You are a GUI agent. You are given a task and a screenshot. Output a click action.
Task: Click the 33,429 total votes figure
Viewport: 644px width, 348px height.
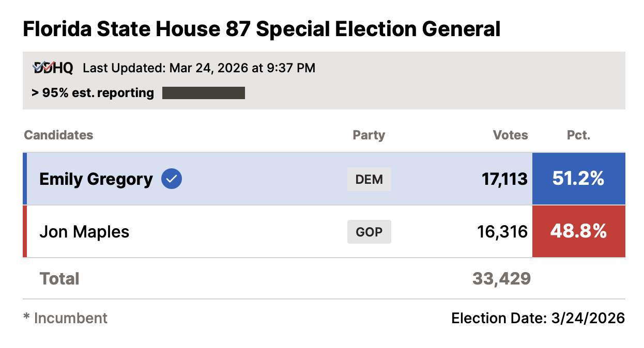(x=501, y=279)
